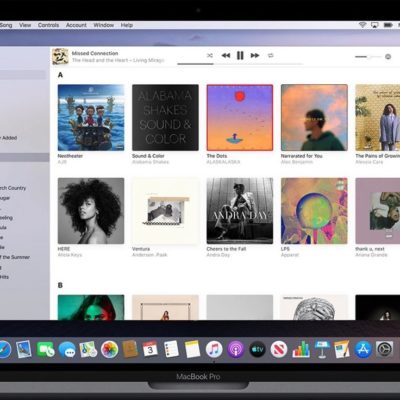Viewport: 400px width, 400px height.
Task: Check the battery status icon
Action: click(388, 25)
